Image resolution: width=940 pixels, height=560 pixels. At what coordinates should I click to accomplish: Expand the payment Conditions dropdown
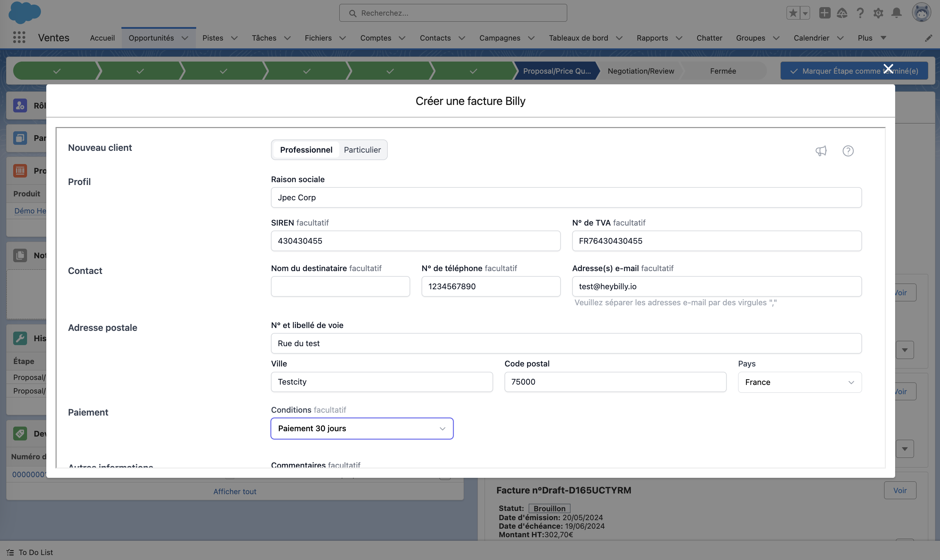[361, 428]
